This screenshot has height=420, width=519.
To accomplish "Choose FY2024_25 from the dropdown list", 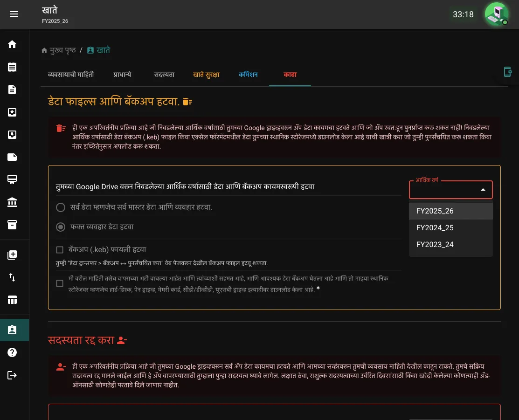I will pyautogui.click(x=451, y=227).
